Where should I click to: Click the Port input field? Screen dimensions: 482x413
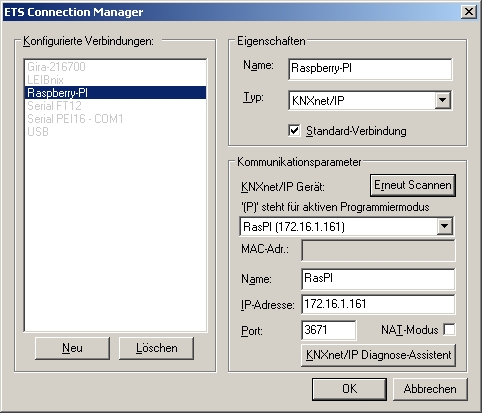point(329,330)
